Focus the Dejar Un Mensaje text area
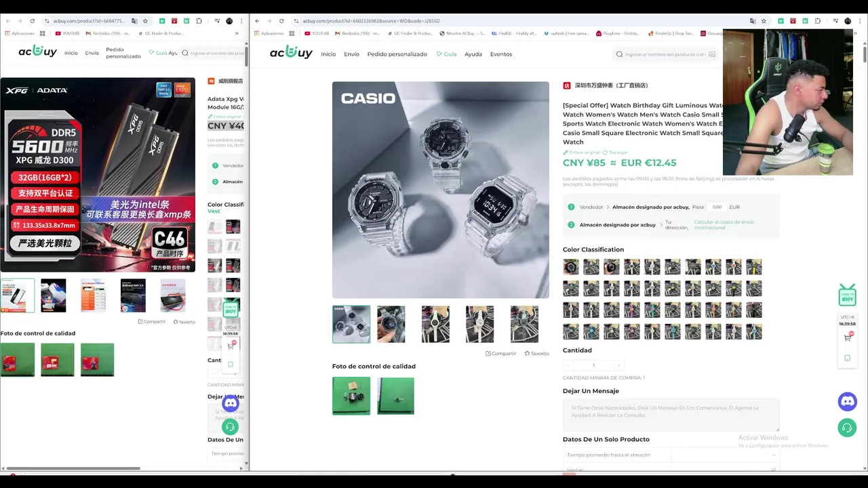 671,415
